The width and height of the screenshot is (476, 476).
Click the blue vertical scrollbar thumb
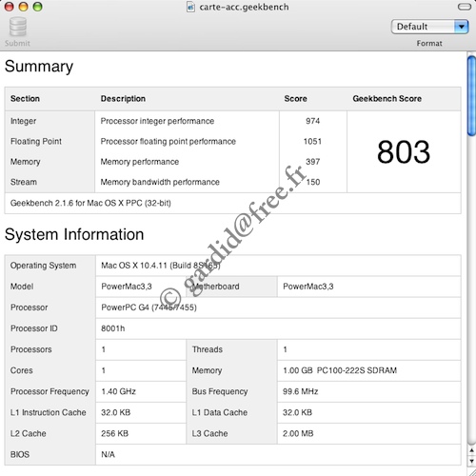click(471, 95)
